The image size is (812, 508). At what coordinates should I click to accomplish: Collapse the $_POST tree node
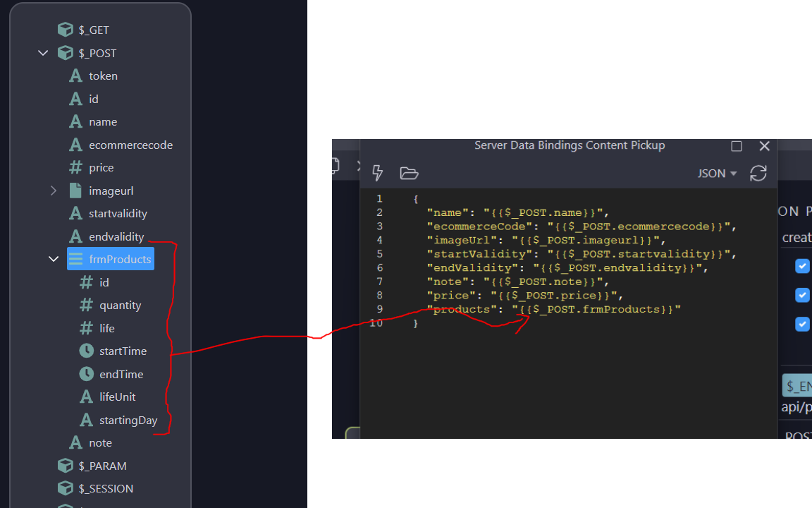click(43, 53)
